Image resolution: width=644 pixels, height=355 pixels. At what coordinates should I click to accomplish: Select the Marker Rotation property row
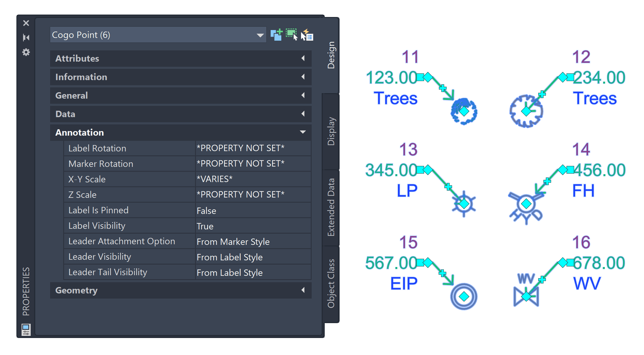click(187, 164)
